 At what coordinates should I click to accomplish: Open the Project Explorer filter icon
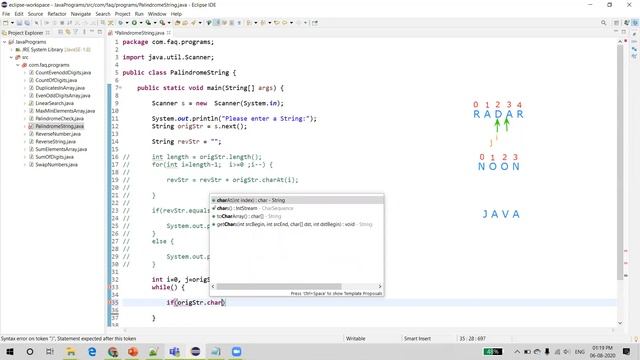[x=76, y=32]
